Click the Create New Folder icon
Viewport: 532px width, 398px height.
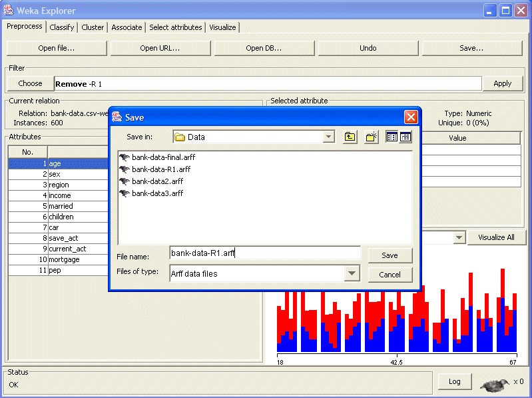372,137
